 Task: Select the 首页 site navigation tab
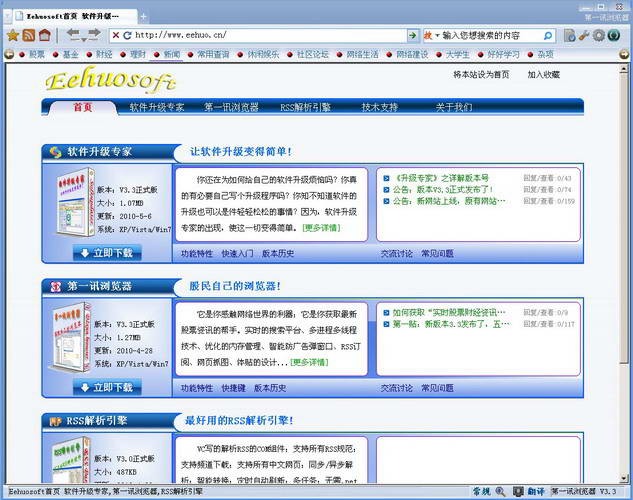(83, 107)
